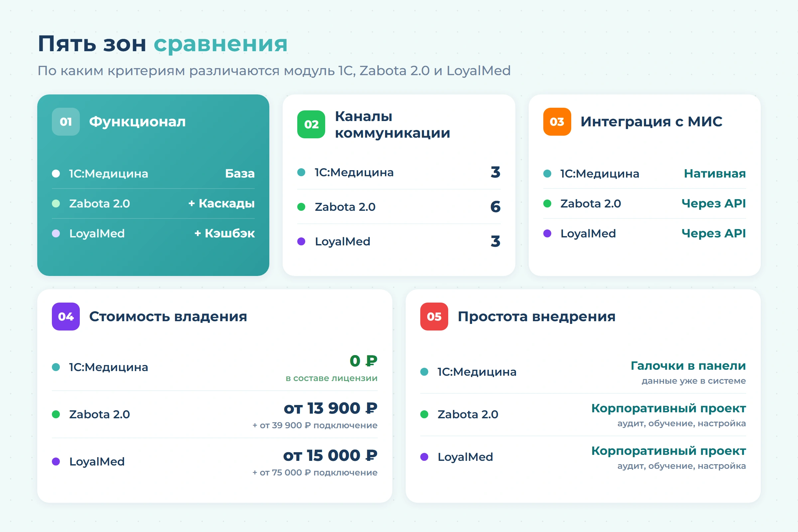The width and height of the screenshot is (798, 532).
Task: Click the number 3 for 1С:Медицина channels
Action: [x=495, y=172]
